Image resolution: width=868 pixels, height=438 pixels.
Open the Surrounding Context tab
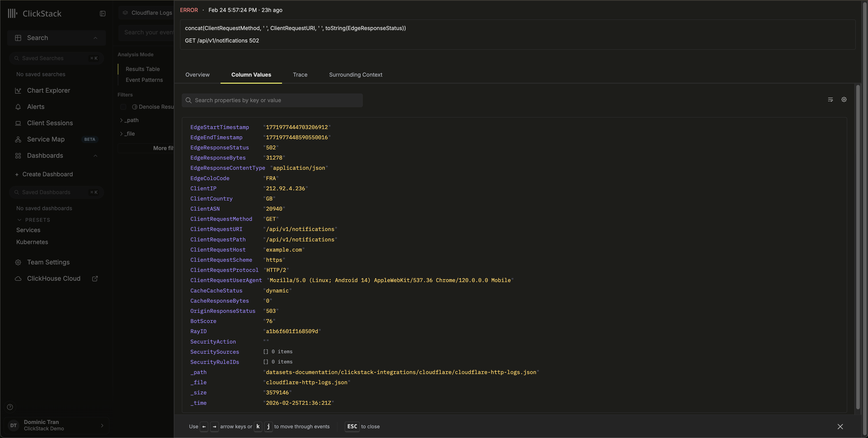[x=356, y=75]
